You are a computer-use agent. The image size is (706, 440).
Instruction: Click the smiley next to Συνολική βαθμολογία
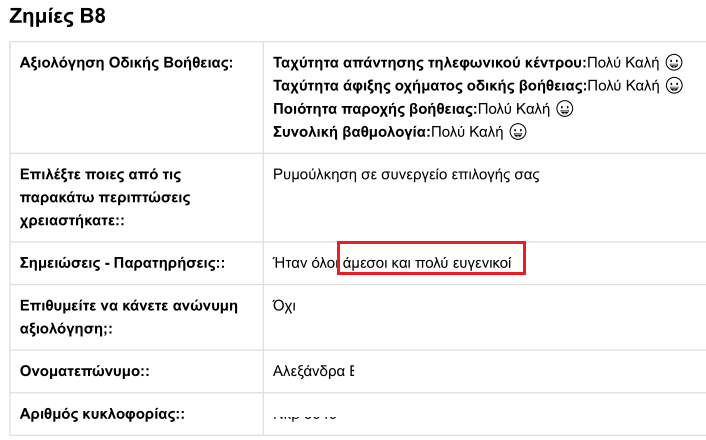point(517,131)
